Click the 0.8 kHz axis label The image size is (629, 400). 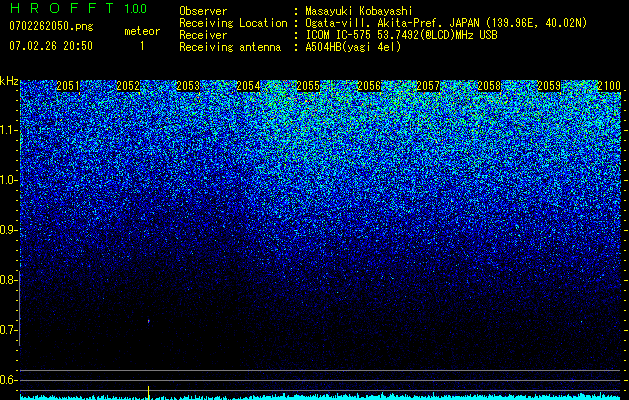click(9, 280)
